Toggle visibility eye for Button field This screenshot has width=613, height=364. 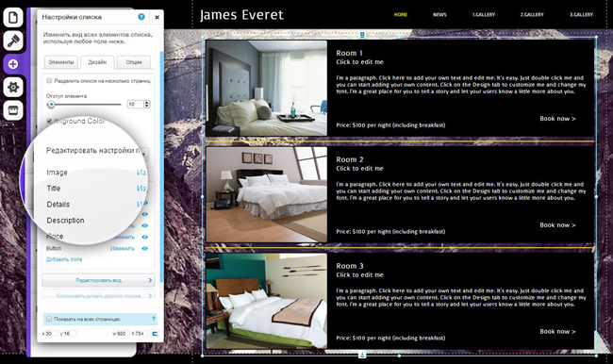pos(144,248)
